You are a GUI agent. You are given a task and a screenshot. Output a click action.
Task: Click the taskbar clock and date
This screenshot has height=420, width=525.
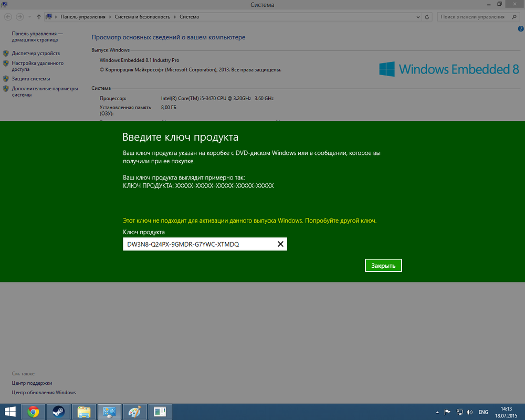click(x=506, y=412)
